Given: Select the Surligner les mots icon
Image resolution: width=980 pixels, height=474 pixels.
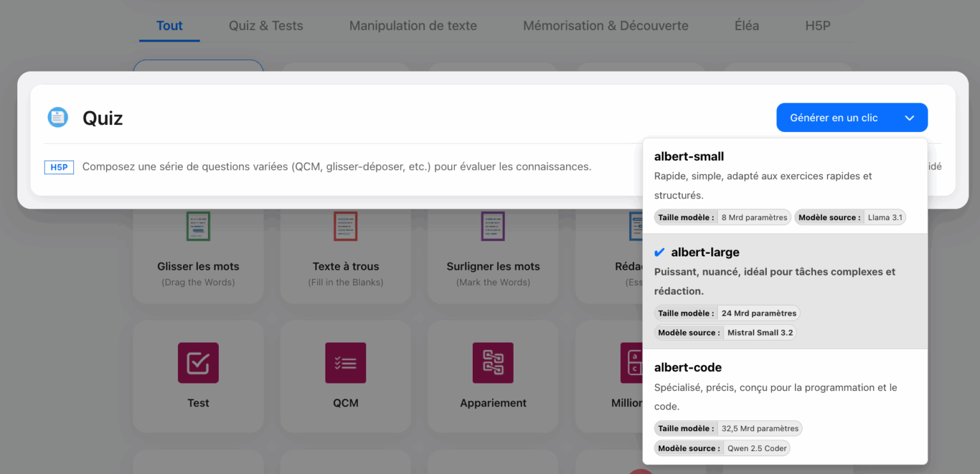Looking at the screenshot, I should click(493, 226).
